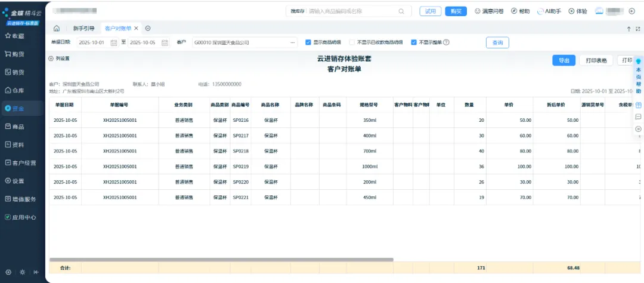The height and width of the screenshot is (283, 644).
Task: Toggle 不显示整单 checkbox
Action: 414,42
